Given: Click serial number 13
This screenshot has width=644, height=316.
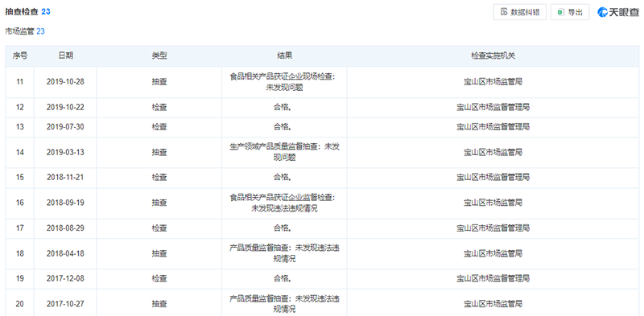Looking at the screenshot, I should coord(19,127).
